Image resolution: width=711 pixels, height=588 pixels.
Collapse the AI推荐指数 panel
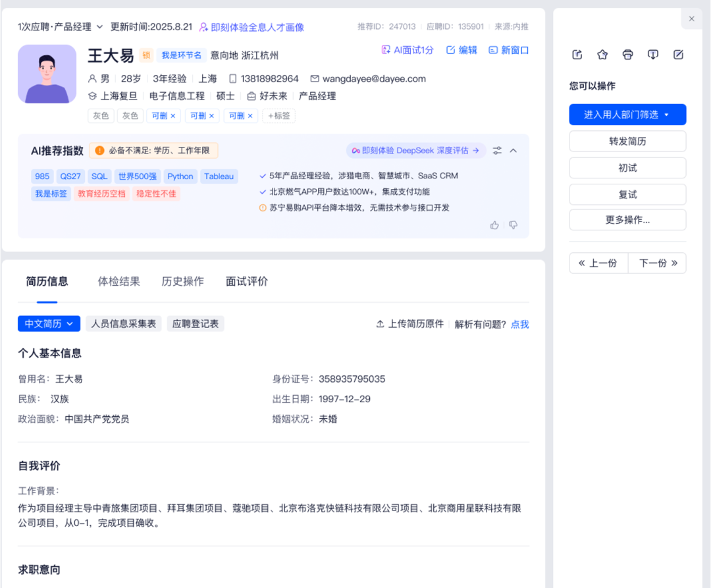[513, 151]
